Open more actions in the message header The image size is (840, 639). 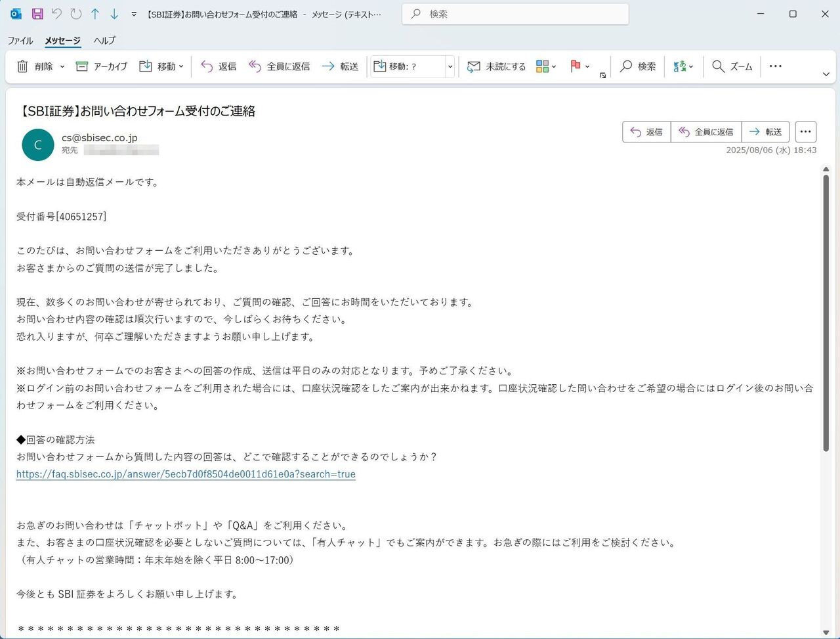(806, 132)
